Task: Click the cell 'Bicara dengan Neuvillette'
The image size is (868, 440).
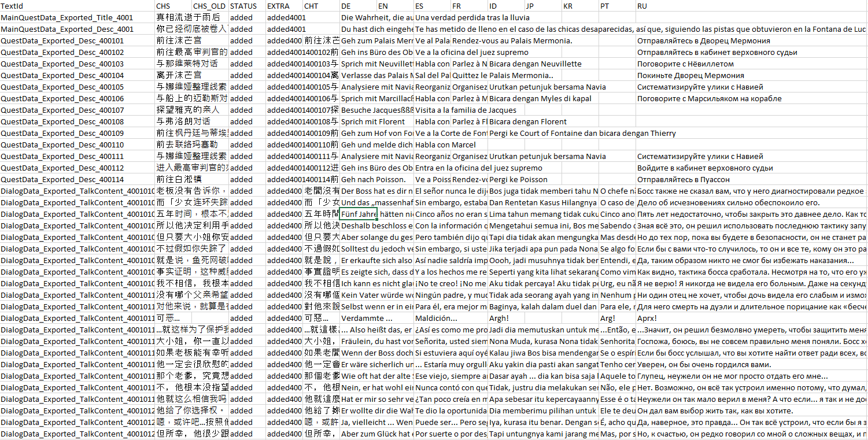Action: tap(535, 64)
